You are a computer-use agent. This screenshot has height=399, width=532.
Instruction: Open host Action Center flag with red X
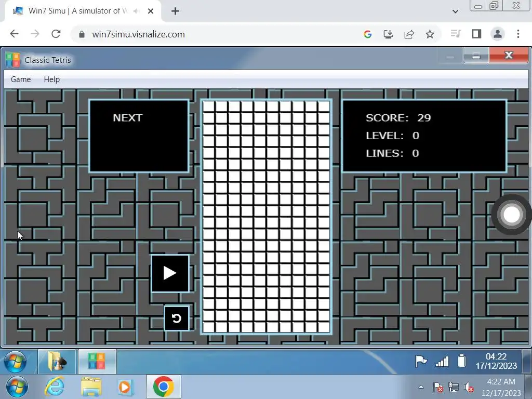click(437, 387)
